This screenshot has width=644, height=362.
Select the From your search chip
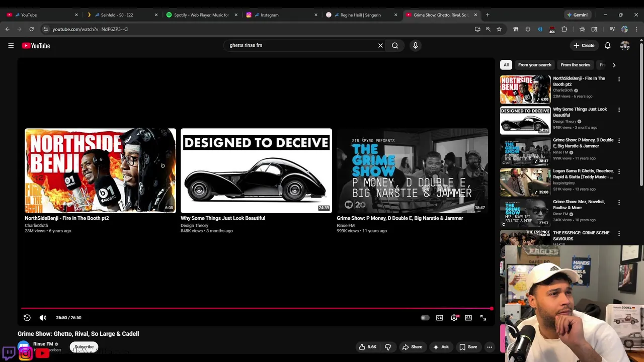pos(535,65)
